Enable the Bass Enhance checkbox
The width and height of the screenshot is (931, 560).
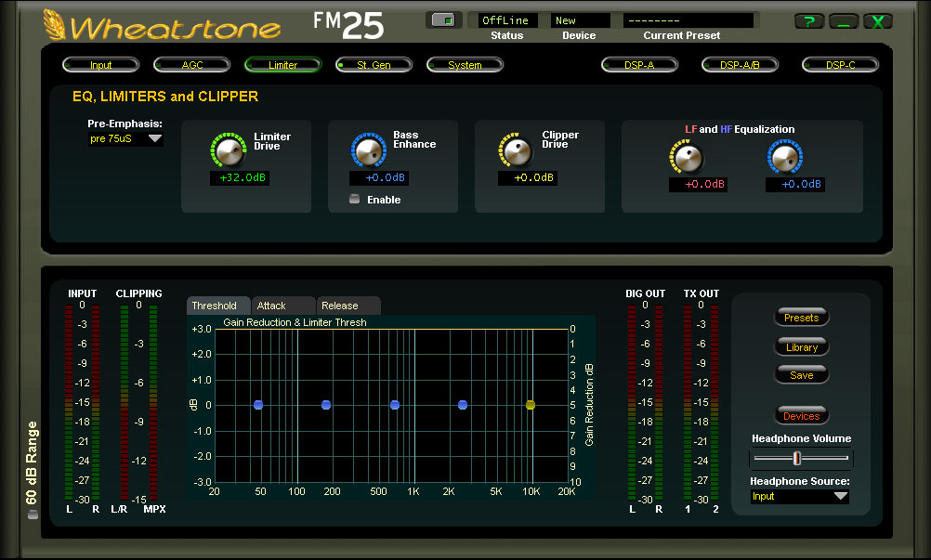coord(354,200)
